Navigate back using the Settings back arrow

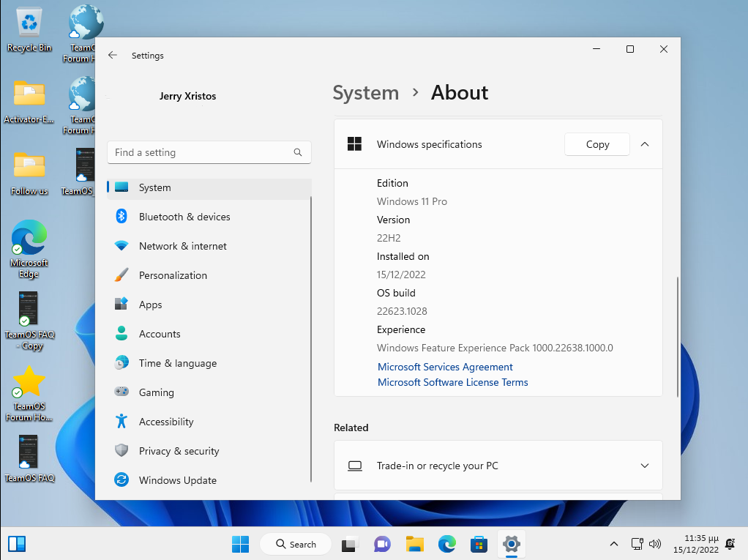click(113, 55)
